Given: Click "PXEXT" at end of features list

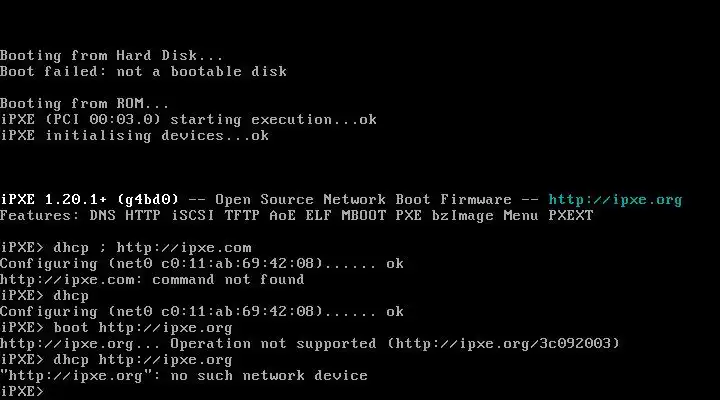Looking at the screenshot, I should (570, 215).
